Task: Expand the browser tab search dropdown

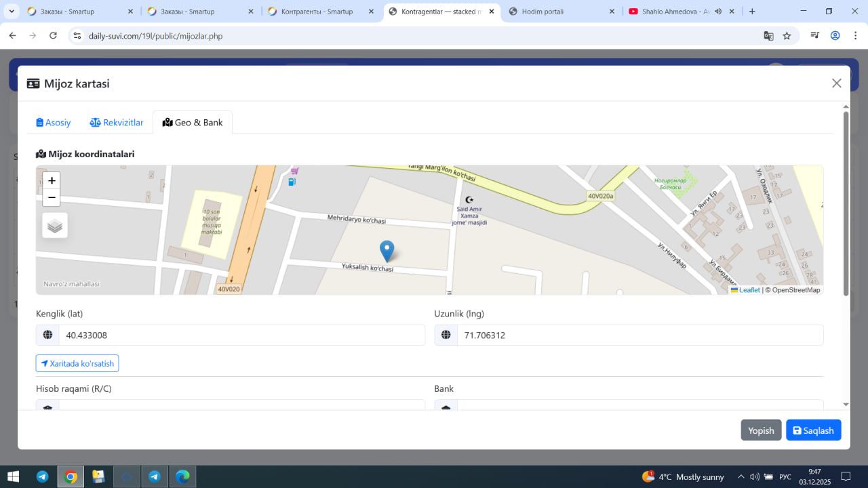Action: pos(12,12)
